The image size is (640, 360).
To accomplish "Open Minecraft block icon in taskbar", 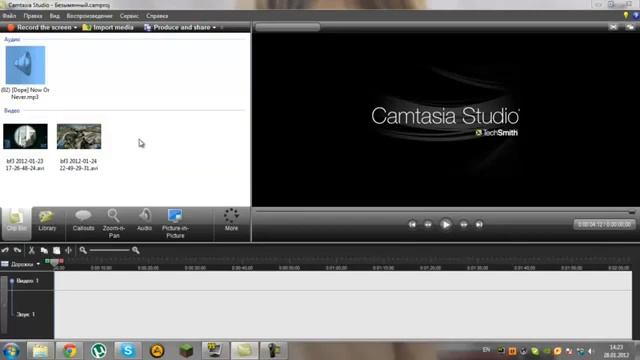I will [186, 351].
